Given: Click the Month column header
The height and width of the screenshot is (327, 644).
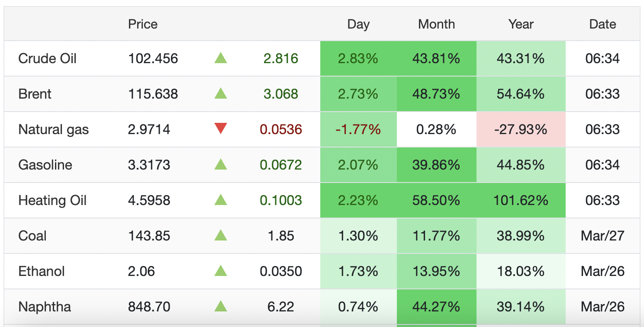Looking at the screenshot, I should (436, 24).
